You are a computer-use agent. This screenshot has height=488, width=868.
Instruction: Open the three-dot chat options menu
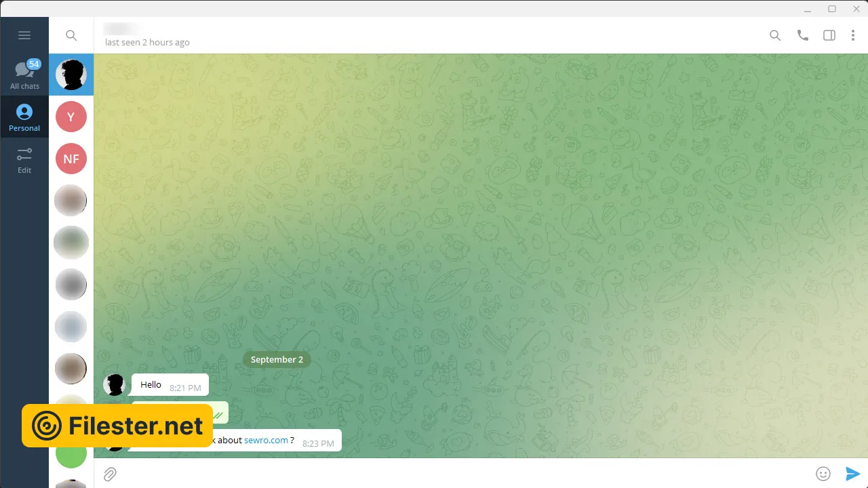[853, 35]
